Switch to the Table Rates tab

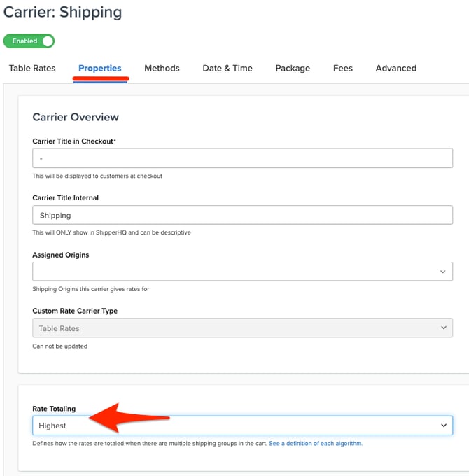tap(32, 69)
